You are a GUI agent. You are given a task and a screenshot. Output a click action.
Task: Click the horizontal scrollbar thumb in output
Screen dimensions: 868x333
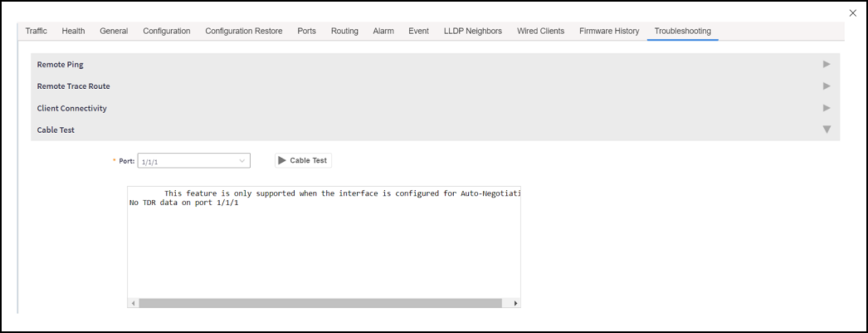pos(320,303)
